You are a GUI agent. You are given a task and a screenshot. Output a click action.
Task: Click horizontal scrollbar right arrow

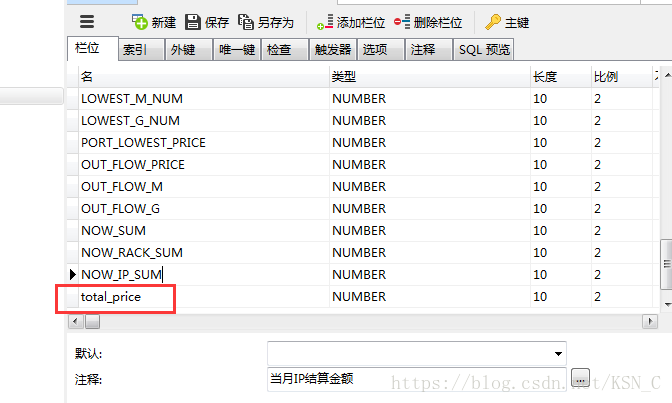pyautogui.click(x=650, y=321)
